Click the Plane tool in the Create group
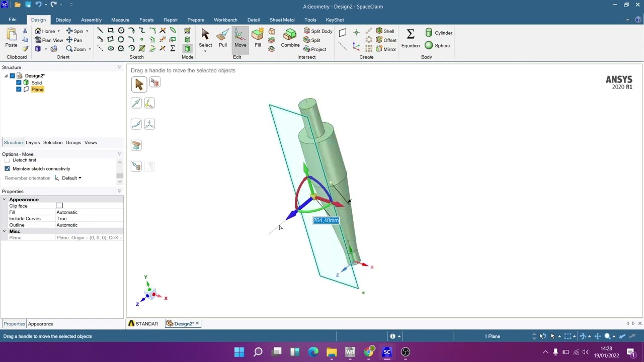The height and width of the screenshot is (362, 644). [x=343, y=33]
